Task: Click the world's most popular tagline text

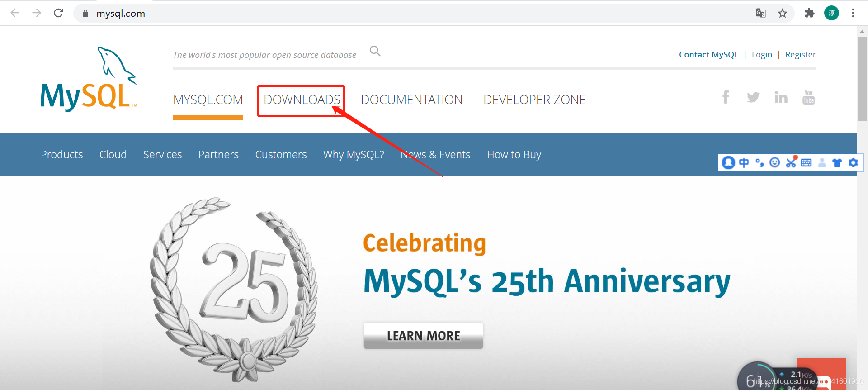Action: [x=264, y=55]
